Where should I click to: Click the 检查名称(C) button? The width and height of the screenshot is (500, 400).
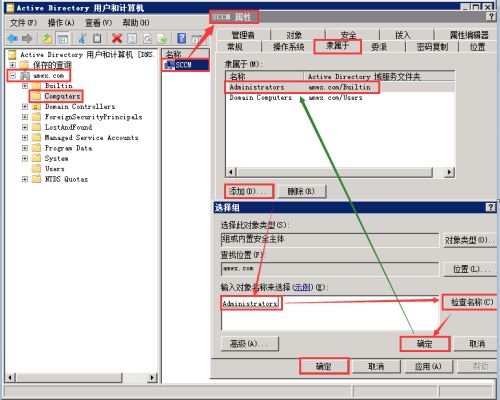[470, 302]
